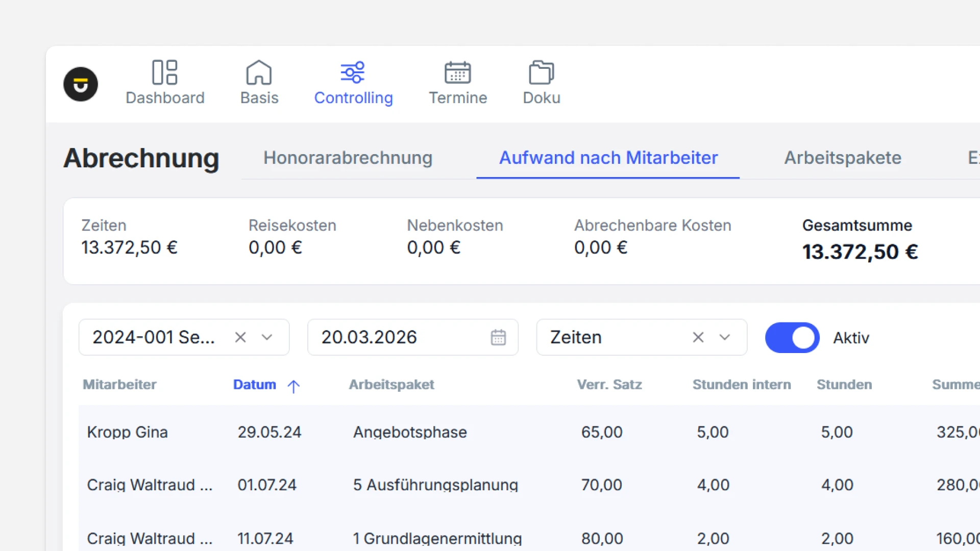Open Termine via the calendar icon
Viewport: 980px width, 551px height.
pyautogui.click(x=457, y=72)
